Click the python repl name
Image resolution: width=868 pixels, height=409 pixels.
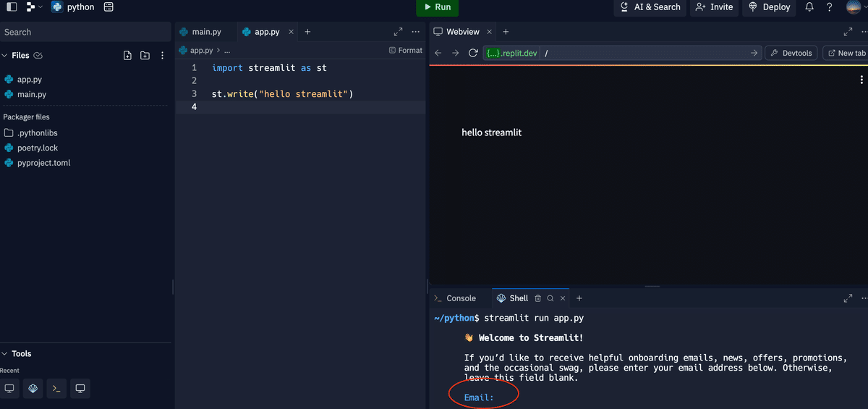[81, 7]
